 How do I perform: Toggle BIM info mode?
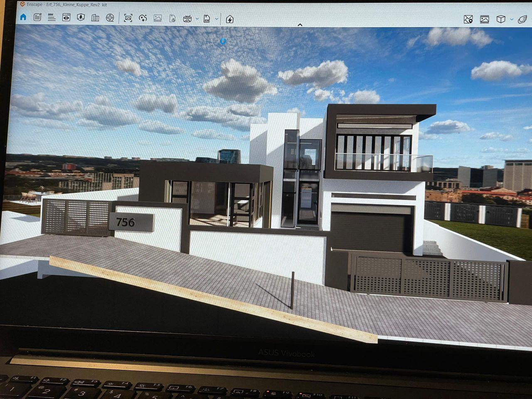coord(52,17)
